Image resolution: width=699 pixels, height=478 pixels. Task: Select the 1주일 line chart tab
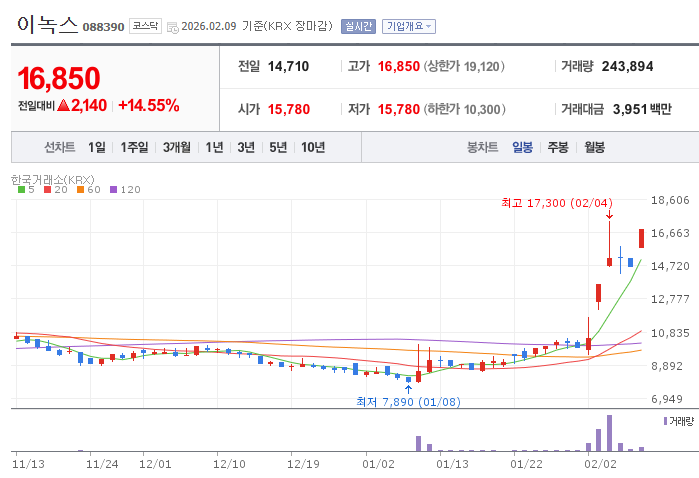click(x=134, y=147)
